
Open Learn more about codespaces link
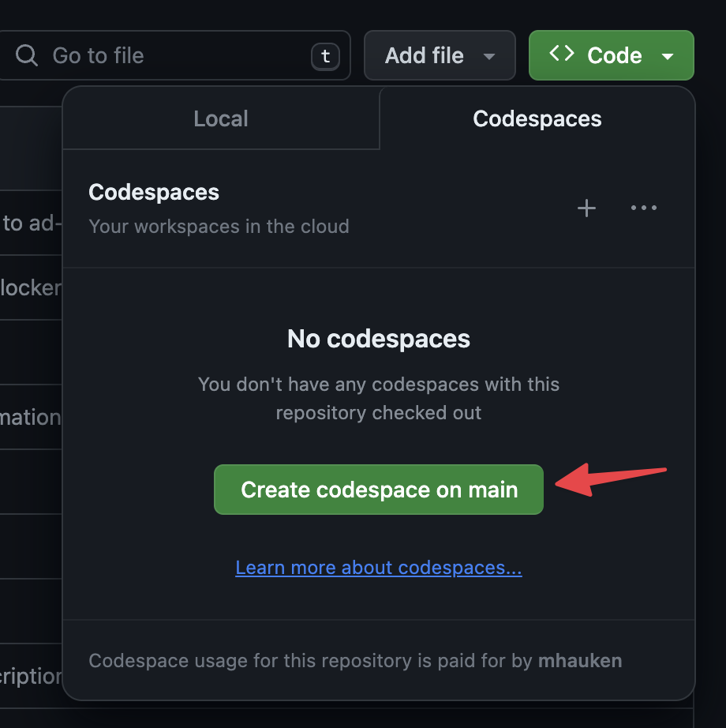(378, 567)
